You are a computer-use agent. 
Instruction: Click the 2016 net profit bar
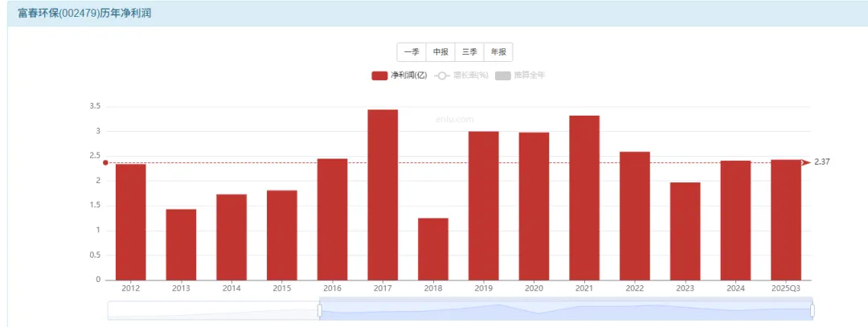point(332,219)
